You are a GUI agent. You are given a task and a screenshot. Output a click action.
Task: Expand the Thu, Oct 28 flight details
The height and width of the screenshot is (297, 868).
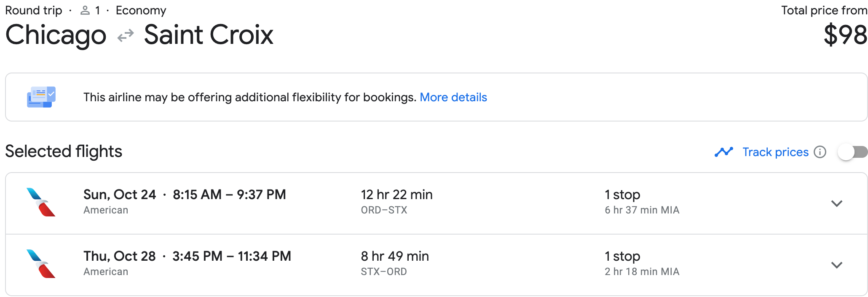point(836,265)
